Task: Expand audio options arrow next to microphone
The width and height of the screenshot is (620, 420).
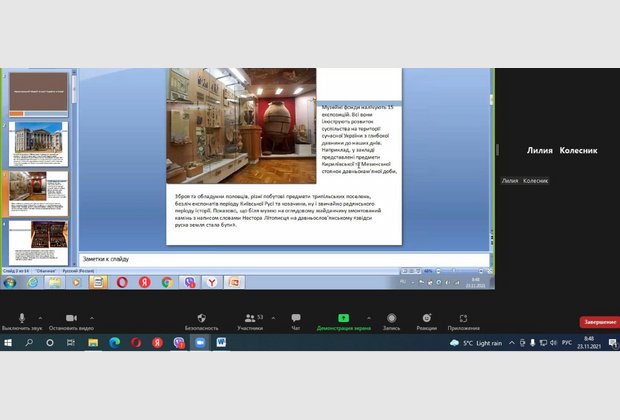Action: (x=38, y=316)
